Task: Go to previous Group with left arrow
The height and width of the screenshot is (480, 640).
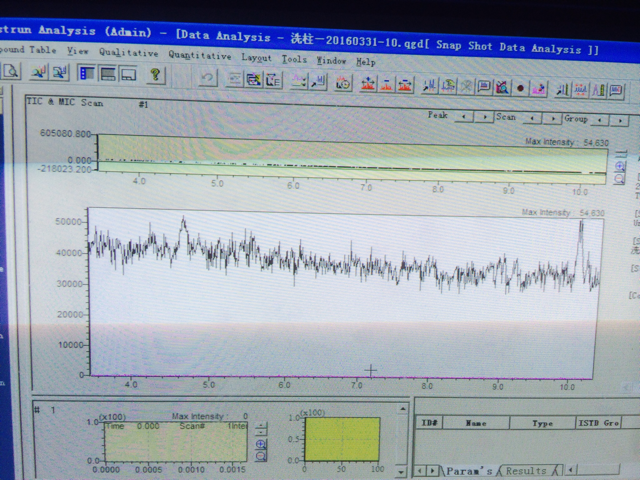Action: point(600,120)
